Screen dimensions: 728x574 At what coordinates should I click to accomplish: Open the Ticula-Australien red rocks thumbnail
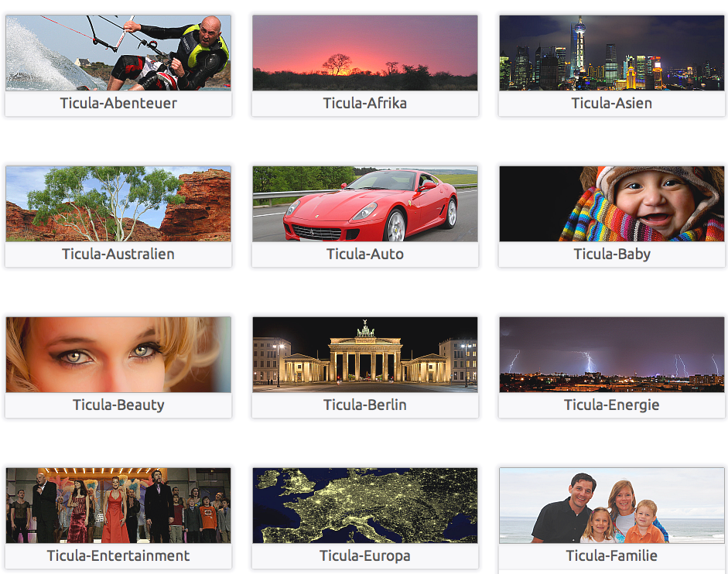coord(118,204)
